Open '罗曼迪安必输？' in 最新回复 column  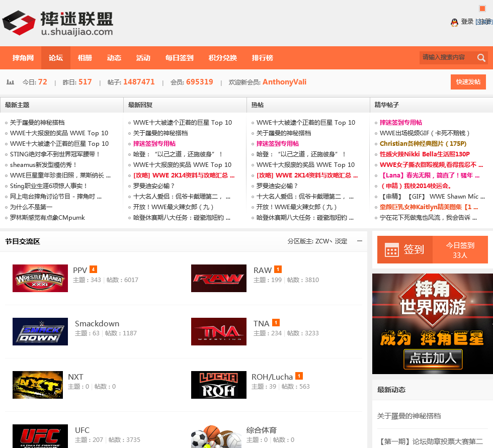[x=154, y=186]
